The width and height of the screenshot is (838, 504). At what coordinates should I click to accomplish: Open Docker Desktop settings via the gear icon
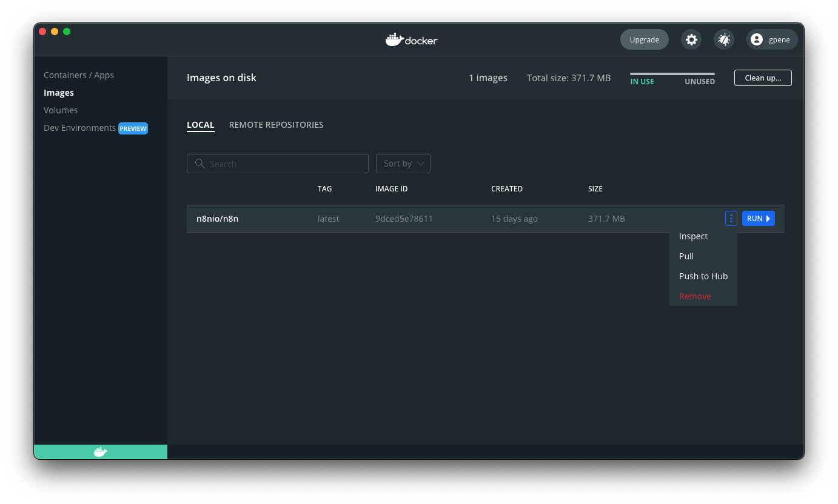click(691, 39)
